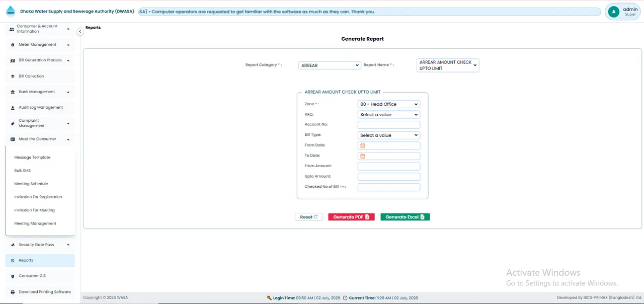Click into the Account No field

click(388, 125)
